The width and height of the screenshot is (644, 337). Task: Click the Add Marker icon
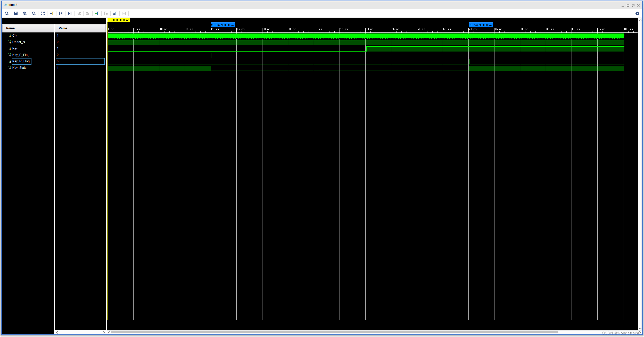click(x=97, y=13)
